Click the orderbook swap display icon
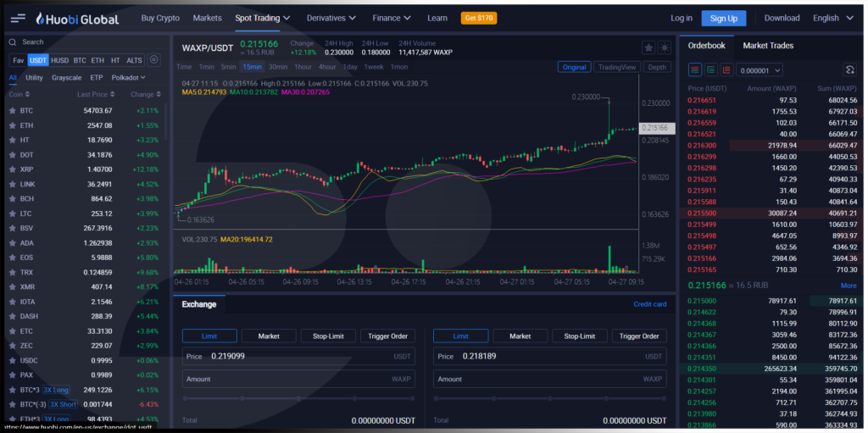 click(x=849, y=69)
